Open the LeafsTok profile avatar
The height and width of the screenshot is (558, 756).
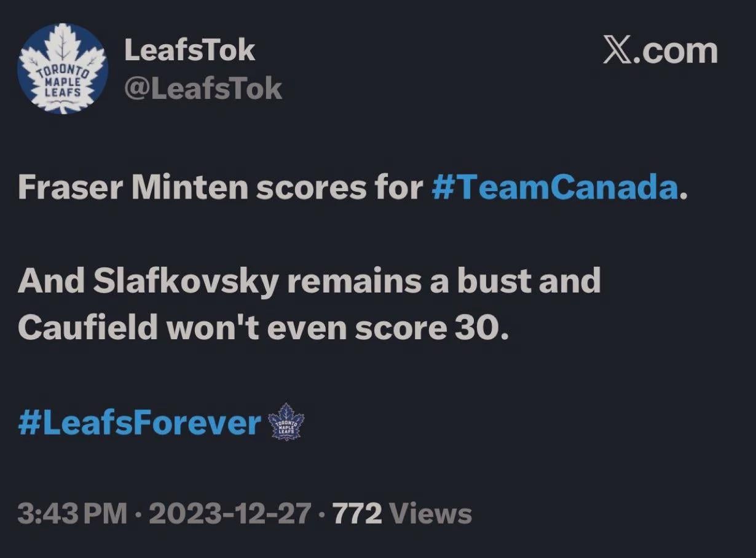(x=63, y=68)
